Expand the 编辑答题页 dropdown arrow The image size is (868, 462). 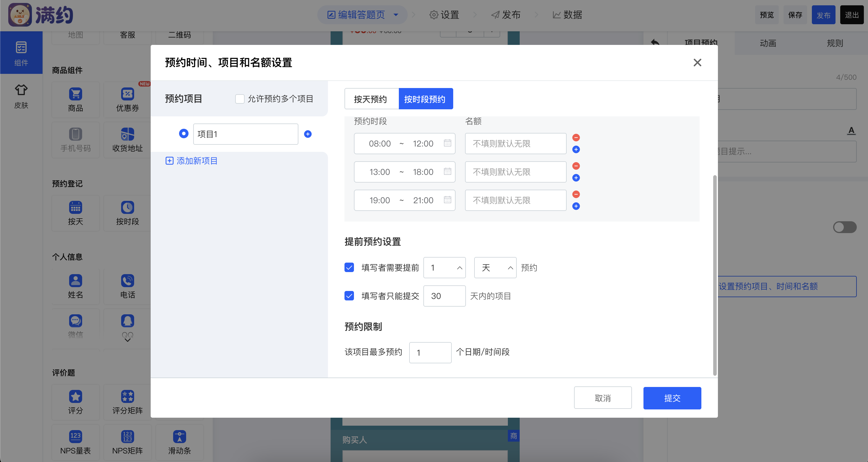coord(396,15)
